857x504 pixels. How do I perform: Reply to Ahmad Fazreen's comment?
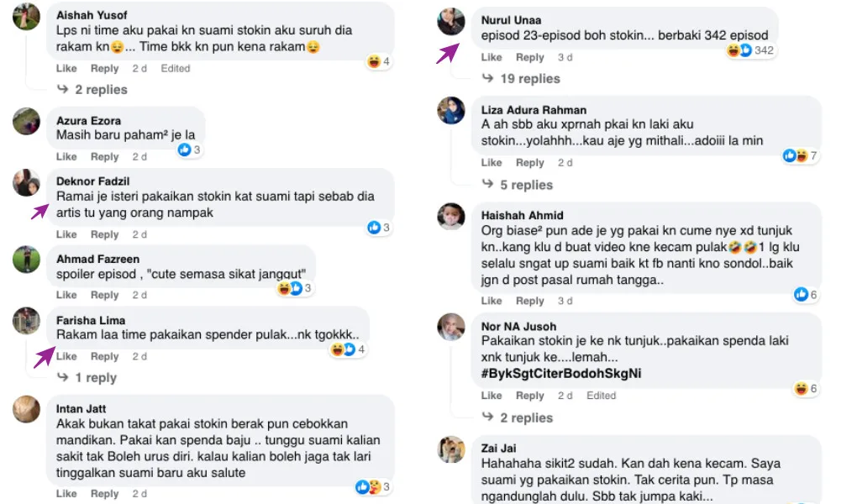[104, 295]
